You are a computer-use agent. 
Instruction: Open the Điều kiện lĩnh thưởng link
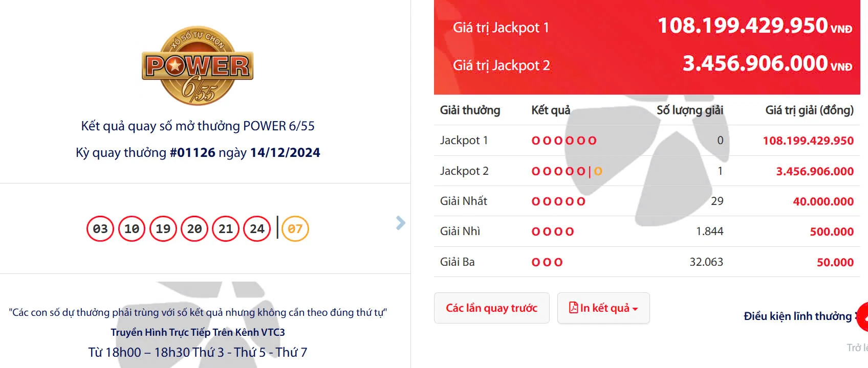coord(796,316)
